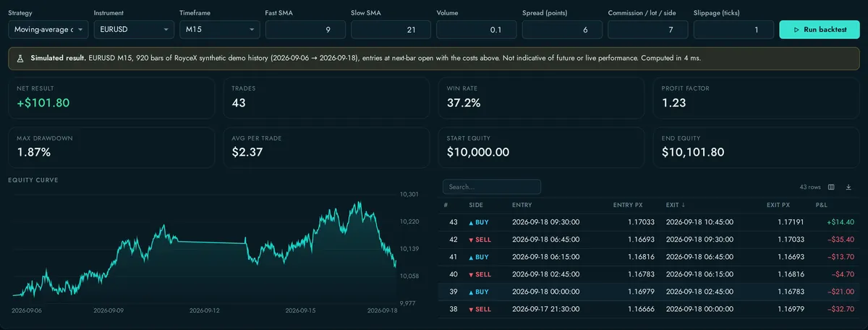Viewport: 868px width, 330px height.
Task: Click the −$35.40 P&L cell
Action: coord(841,240)
